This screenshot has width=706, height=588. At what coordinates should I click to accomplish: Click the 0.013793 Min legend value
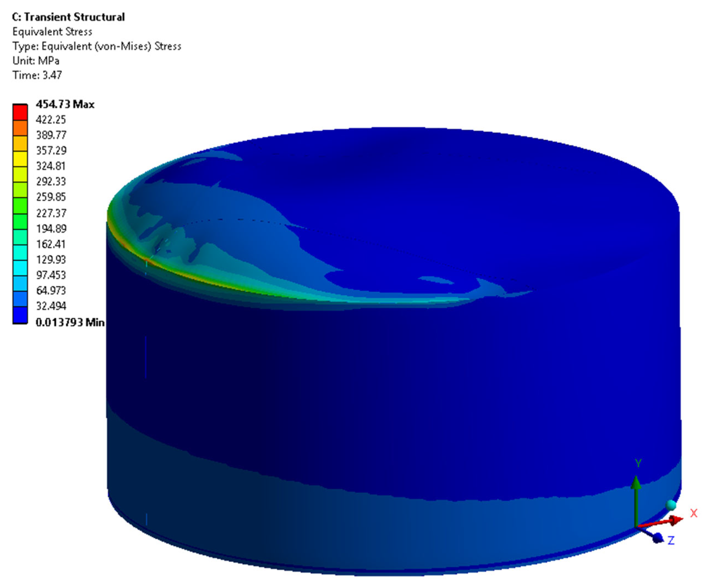[70, 322]
